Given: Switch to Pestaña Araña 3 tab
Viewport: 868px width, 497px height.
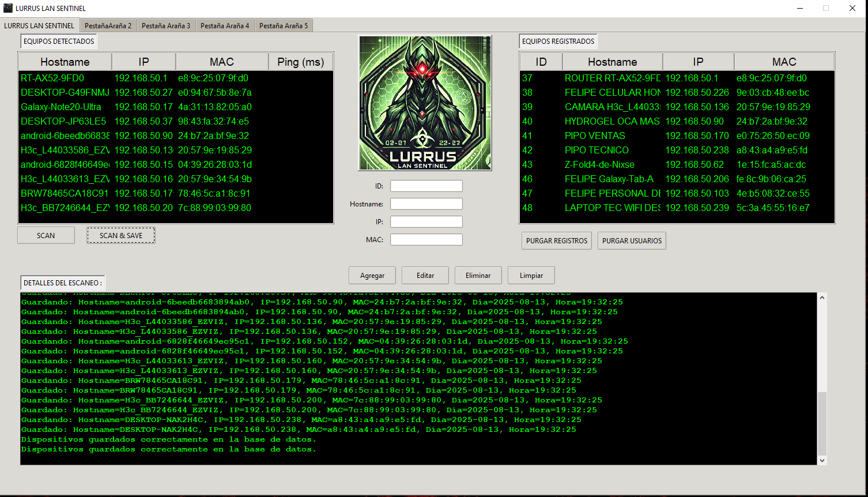Looking at the screenshot, I should click(x=166, y=26).
